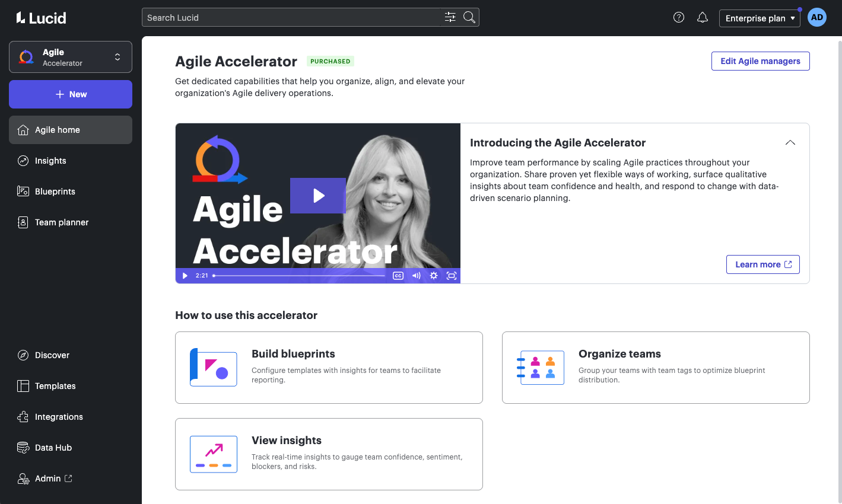Play the Agile Accelerator video center button
The width and height of the screenshot is (842, 504).
click(318, 196)
